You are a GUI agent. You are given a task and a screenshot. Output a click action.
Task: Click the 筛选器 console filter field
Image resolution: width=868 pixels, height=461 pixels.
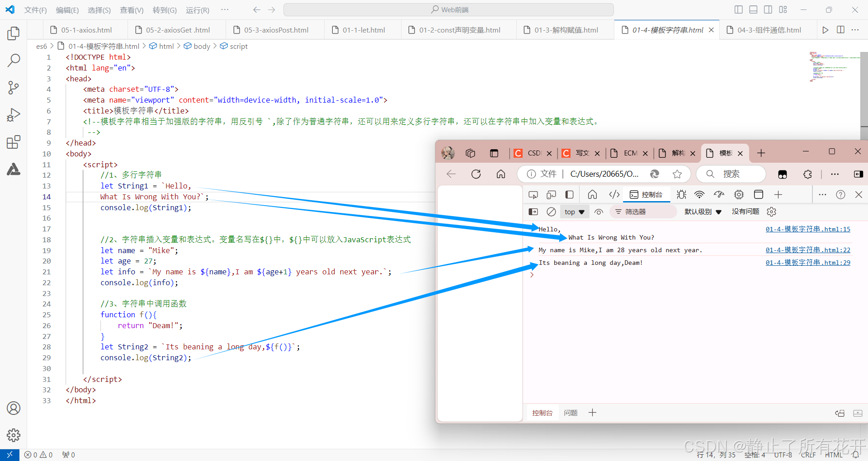tap(643, 212)
